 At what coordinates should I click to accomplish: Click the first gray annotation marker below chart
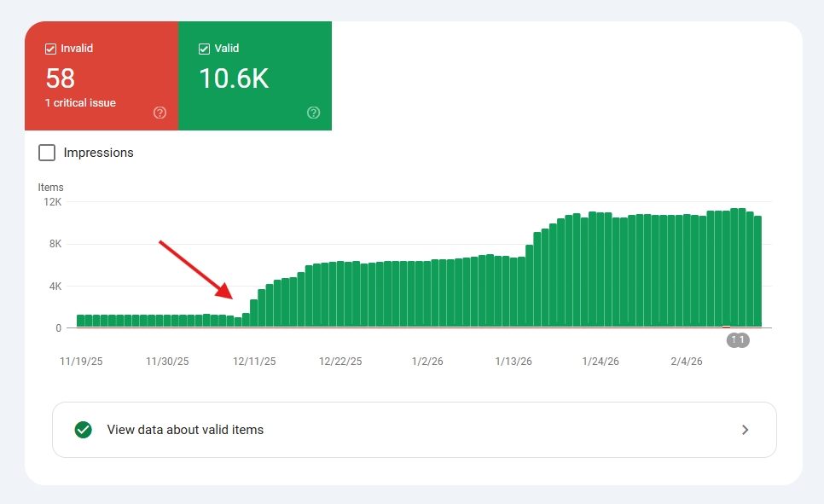pos(734,340)
